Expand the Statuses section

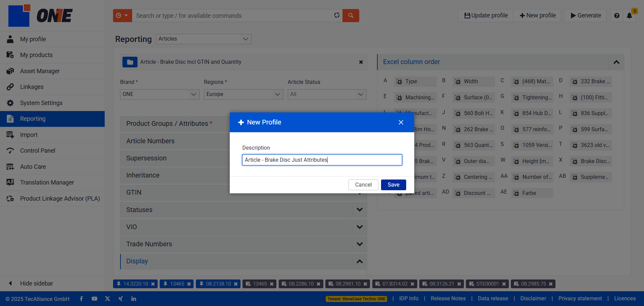point(360,210)
